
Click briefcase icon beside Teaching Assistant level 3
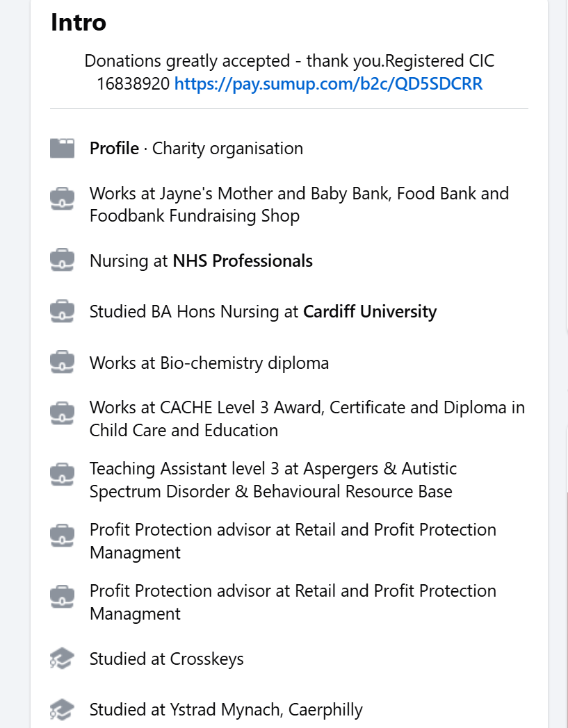tap(63, 475)
